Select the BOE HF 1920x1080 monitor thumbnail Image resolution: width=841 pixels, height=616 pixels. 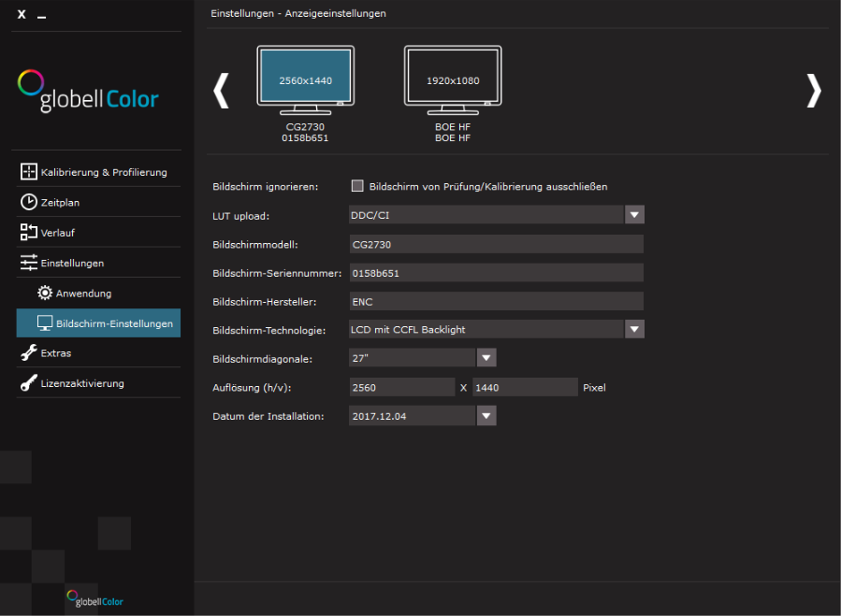click(x=453, y=81)
